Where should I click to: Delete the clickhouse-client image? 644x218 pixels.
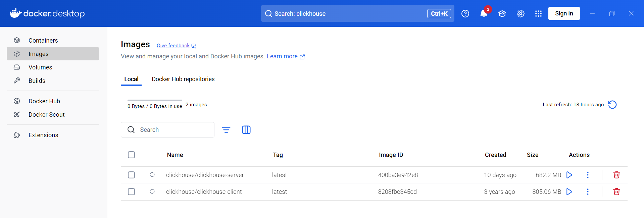tap(616, 192)
